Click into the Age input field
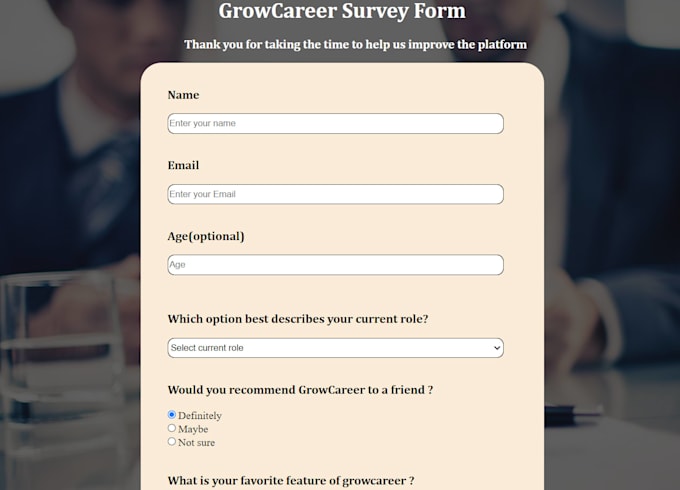 click(x=335, y=265)
